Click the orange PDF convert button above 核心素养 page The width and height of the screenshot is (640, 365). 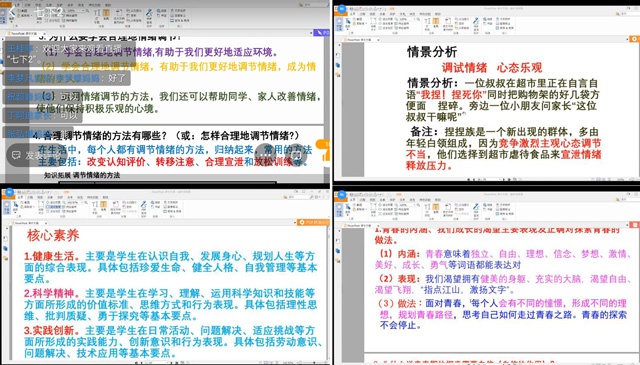click(313, 222)
